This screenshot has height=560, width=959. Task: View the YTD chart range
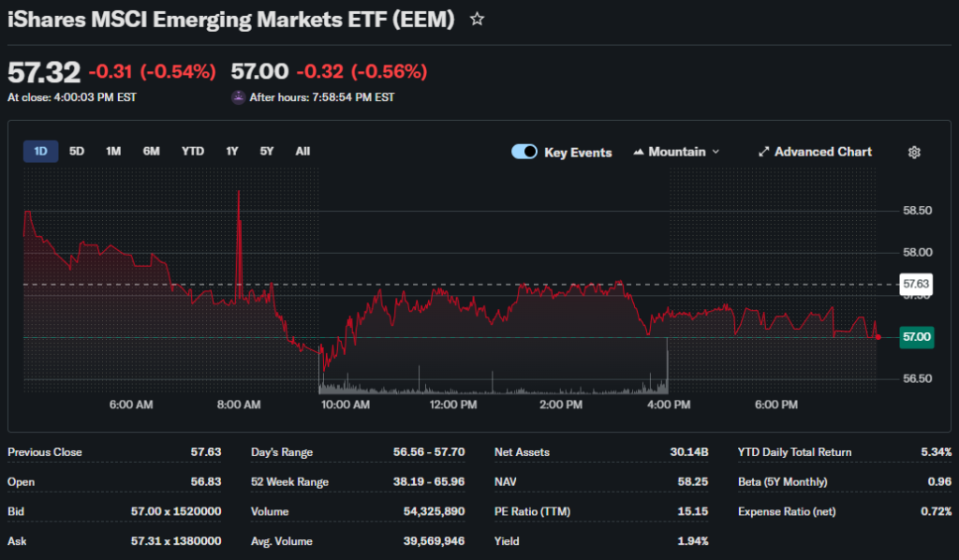pyautogui.click(x=193, y=151)
